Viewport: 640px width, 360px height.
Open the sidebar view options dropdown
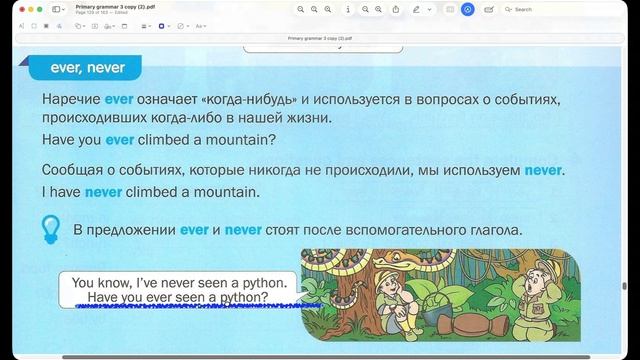(x=59, y=9)
